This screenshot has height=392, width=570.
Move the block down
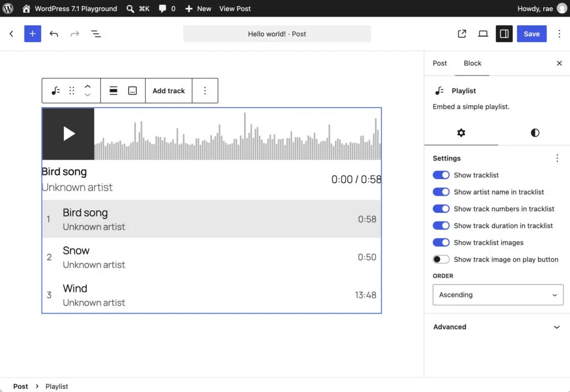[87, 95]
